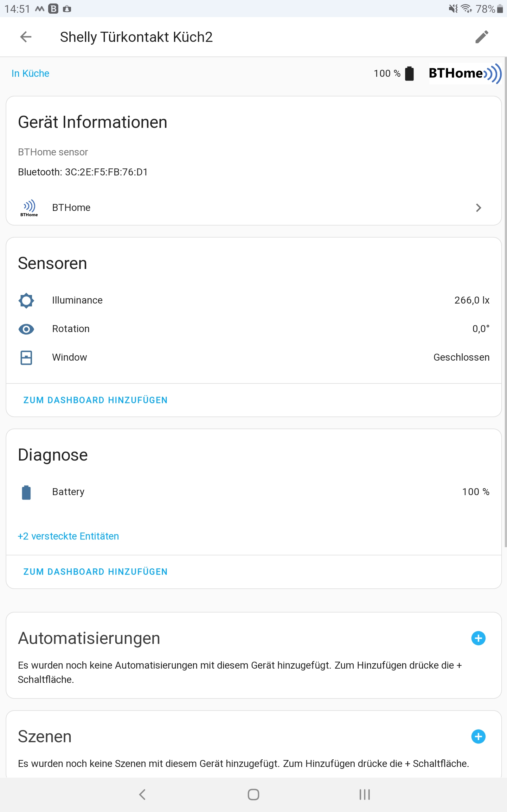Click the Window sensor icon
Image resolution: width=507 pixels, height=812 pixels.
(27, 358)
